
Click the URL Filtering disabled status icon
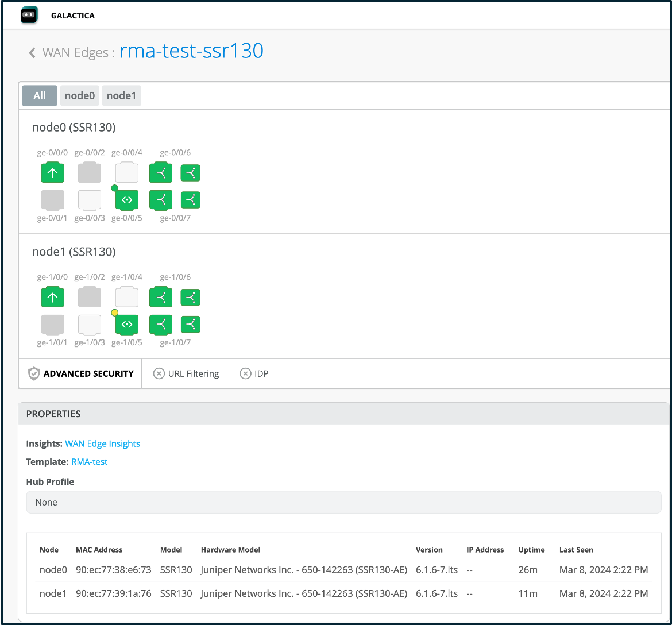tap(159, 373)
